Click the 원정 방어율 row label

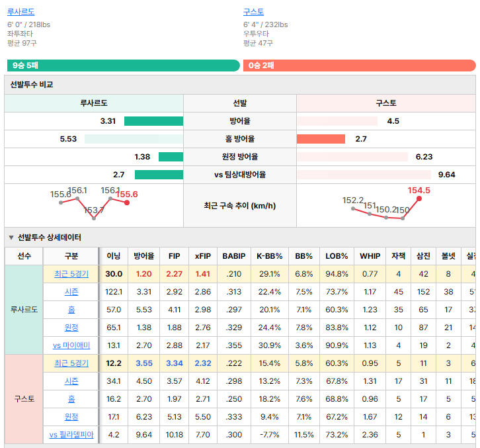click(240, 157)
